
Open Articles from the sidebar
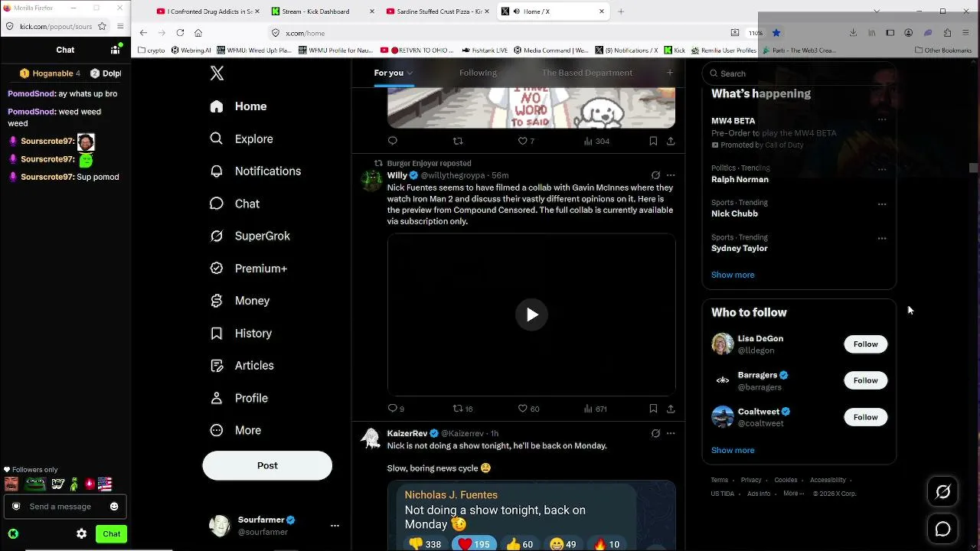242,366
